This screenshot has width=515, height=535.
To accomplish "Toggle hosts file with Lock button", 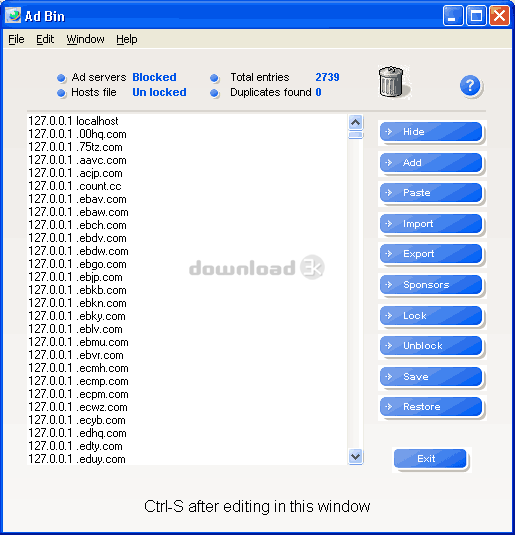I will (x=431, y=316).
